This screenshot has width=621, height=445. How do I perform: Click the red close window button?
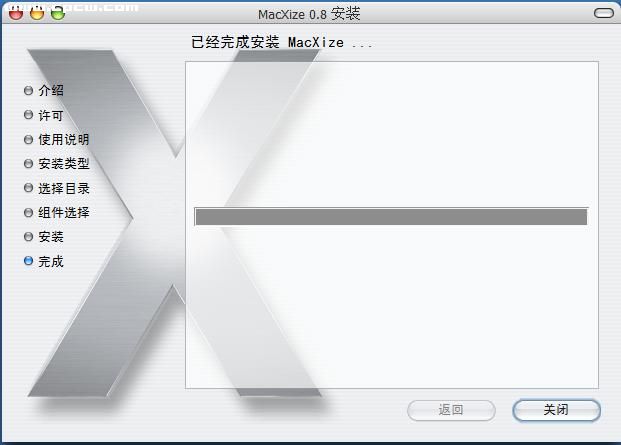[x=16, y=14]
